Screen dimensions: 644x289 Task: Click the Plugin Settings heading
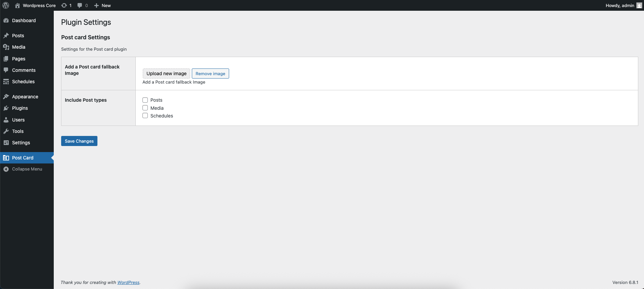click(86, 22)
